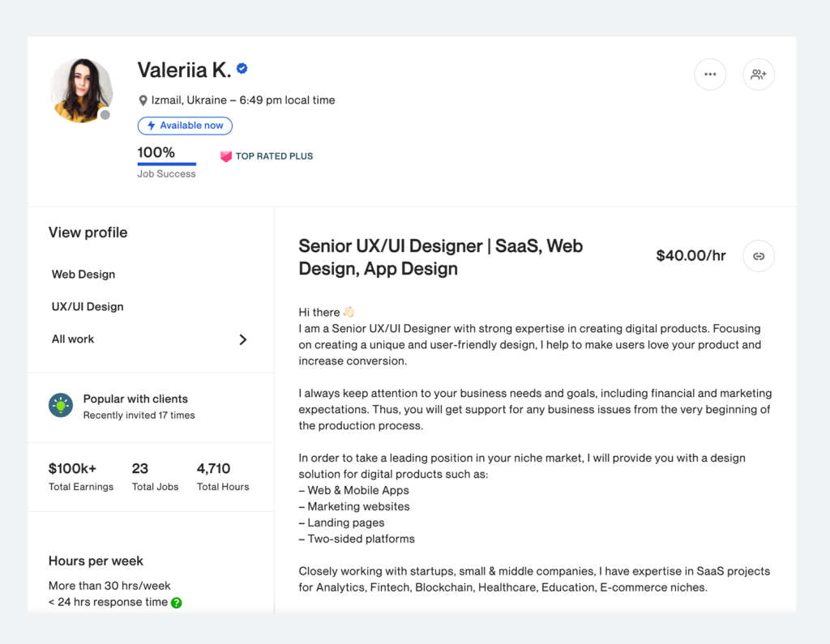830x644 pixels.
Task: Expand the All work chevron arrow
Action: 242,339
